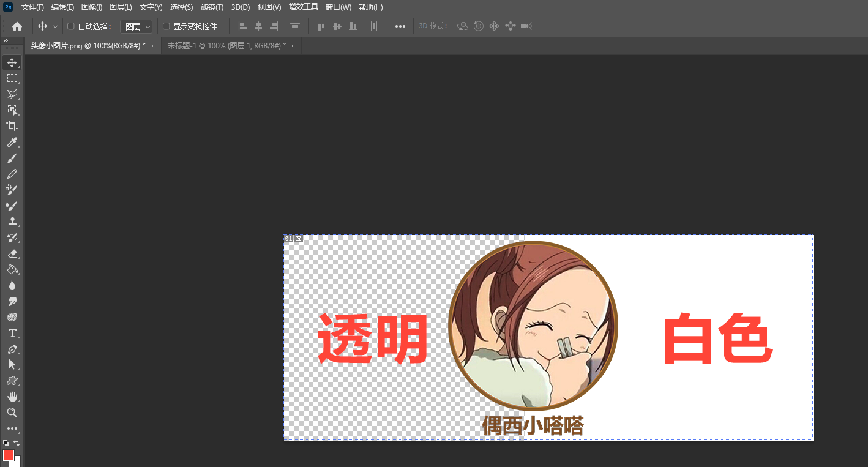Select the Horizontal Type tool

(12, 333)
